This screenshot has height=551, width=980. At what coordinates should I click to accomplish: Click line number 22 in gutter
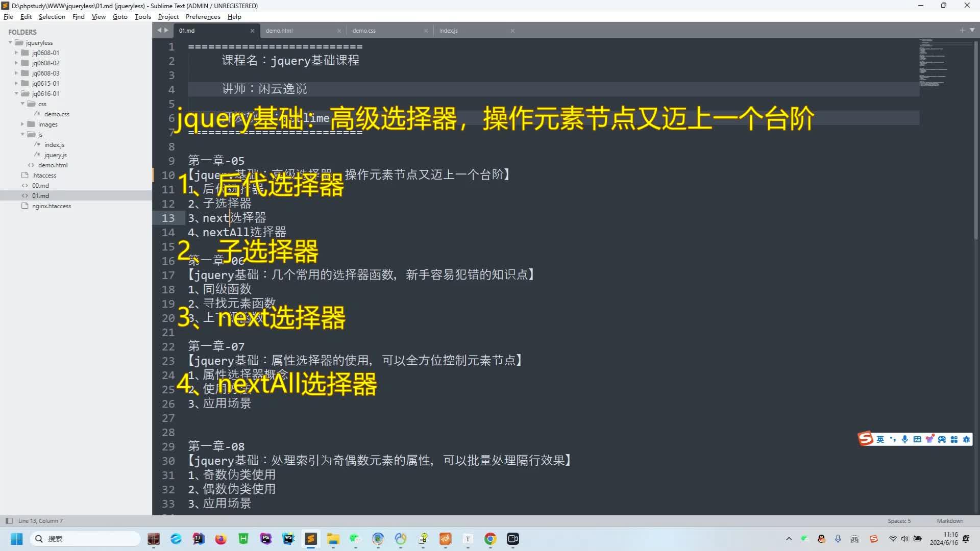168,346
